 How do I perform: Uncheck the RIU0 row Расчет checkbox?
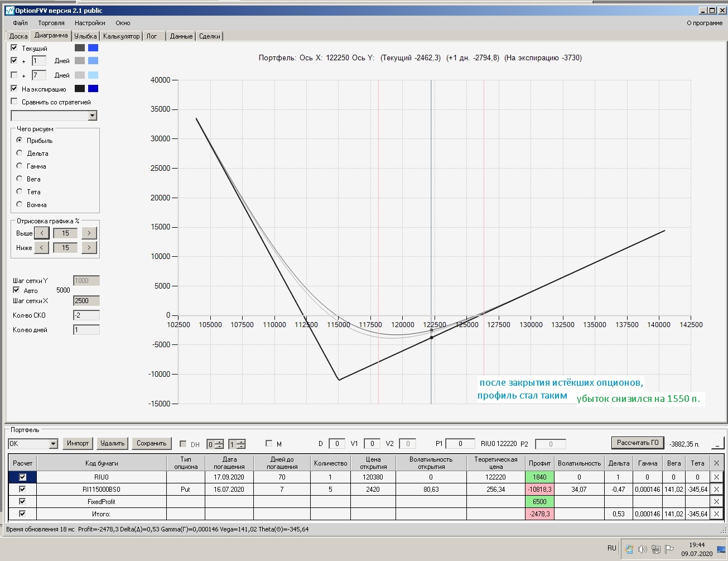click(x=22, y=477)
